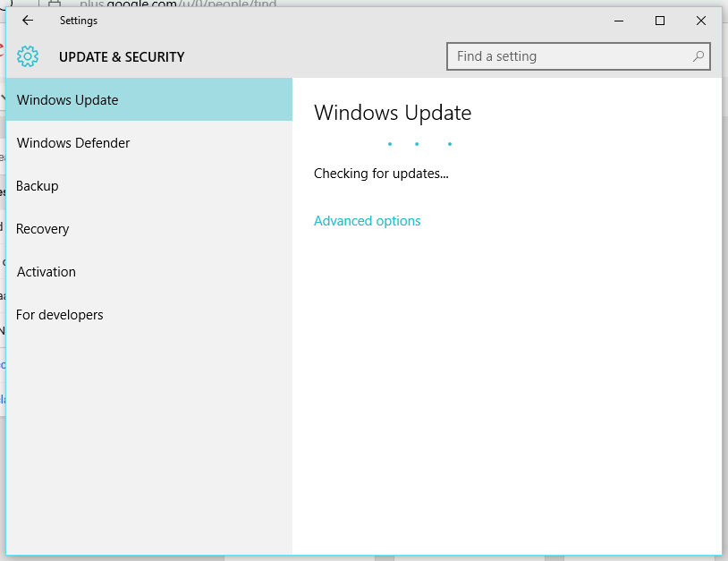Open Recovery settings
728x561 pixels.
[x=42, y=228]
